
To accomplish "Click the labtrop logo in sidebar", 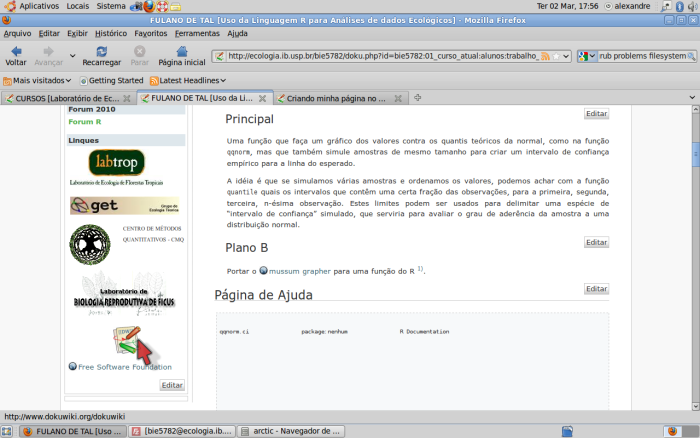I will 116,162.
